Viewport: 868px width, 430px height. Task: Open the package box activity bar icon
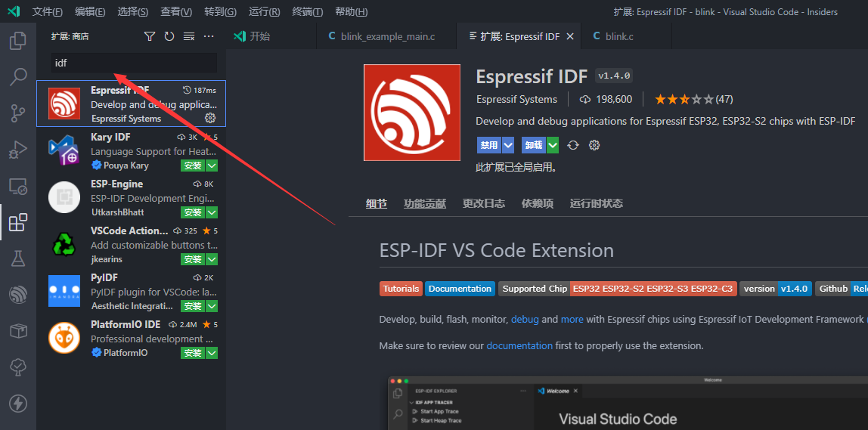tap(17, 331)
